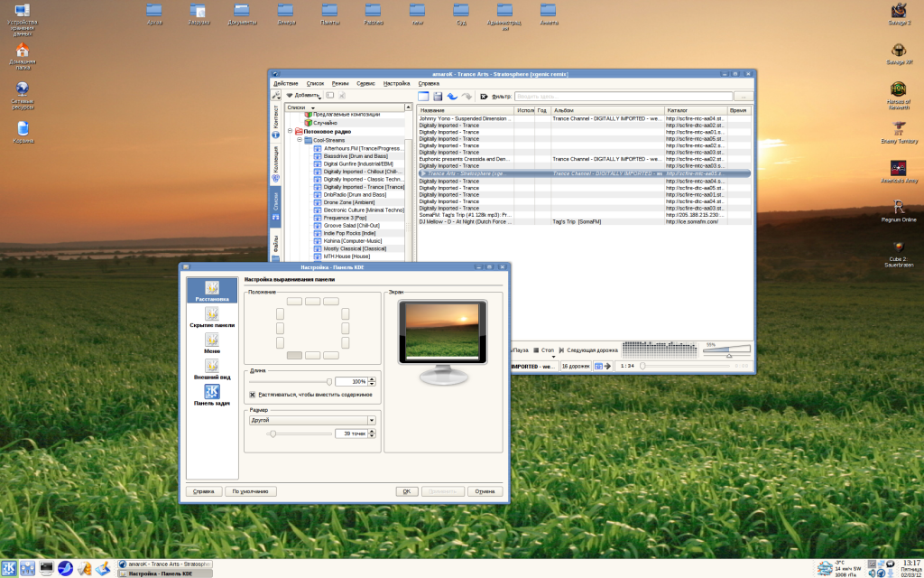Set panel position to top left
Viewport: 924px width, 578px height.
[295, 302]
